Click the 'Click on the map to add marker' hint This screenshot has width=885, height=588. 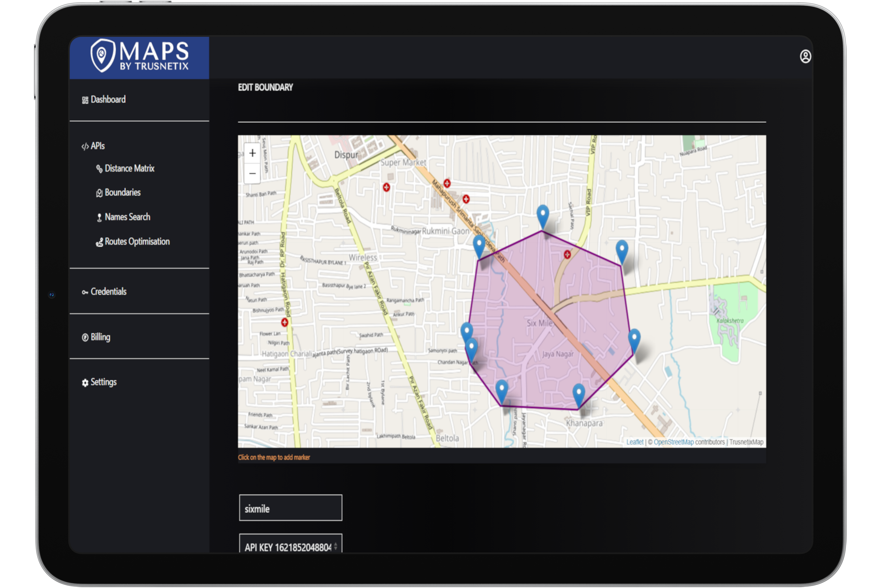pyautogui.click(x=274, y=458)
